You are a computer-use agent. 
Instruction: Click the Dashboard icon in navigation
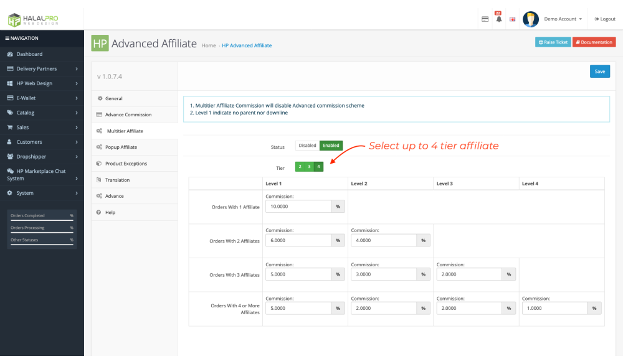pyautogui.click(x=10, y=54)
